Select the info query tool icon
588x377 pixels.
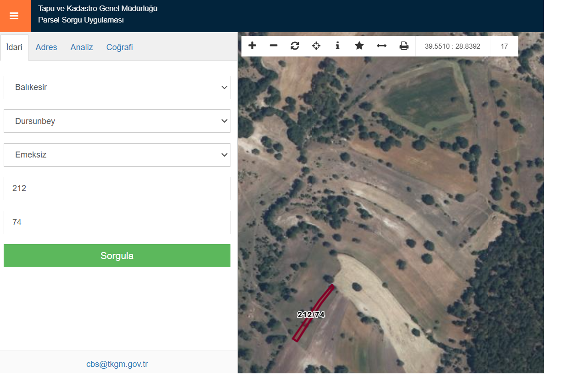click(337, 46)
